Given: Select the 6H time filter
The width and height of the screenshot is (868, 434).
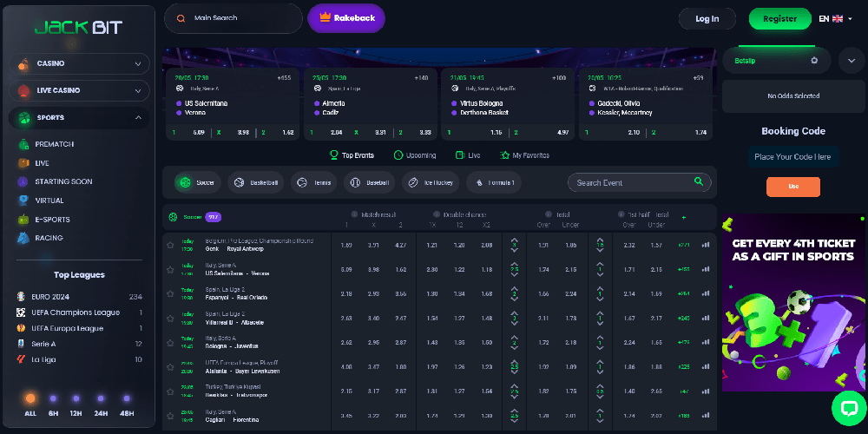Looking at the screenshot, I should pyautogui.click(x=53, y=398).
